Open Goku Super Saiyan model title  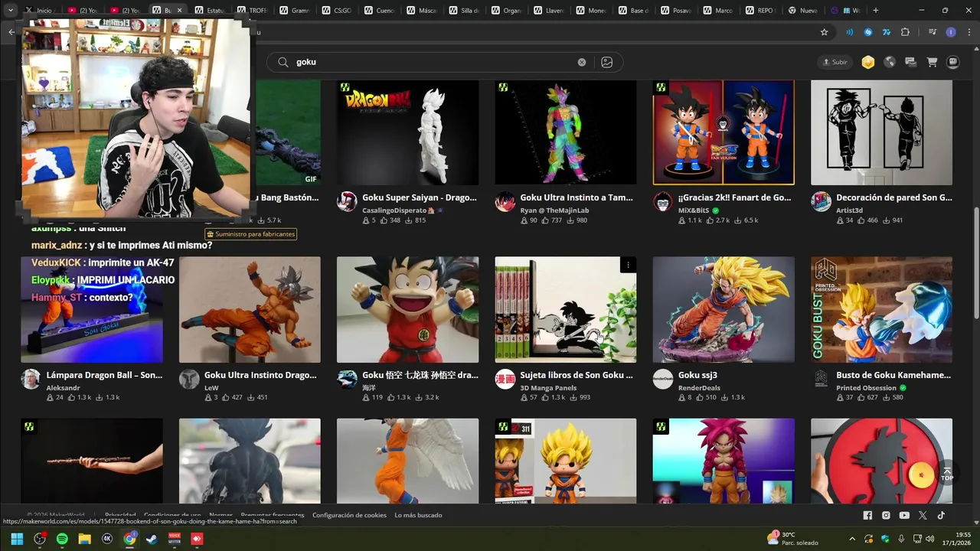(x=420, y=197)
